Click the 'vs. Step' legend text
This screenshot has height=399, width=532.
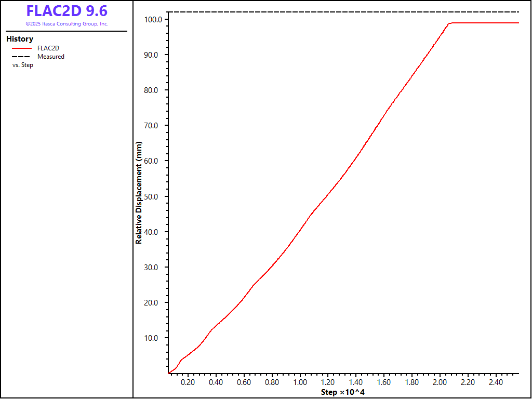[x=22, y=65]
